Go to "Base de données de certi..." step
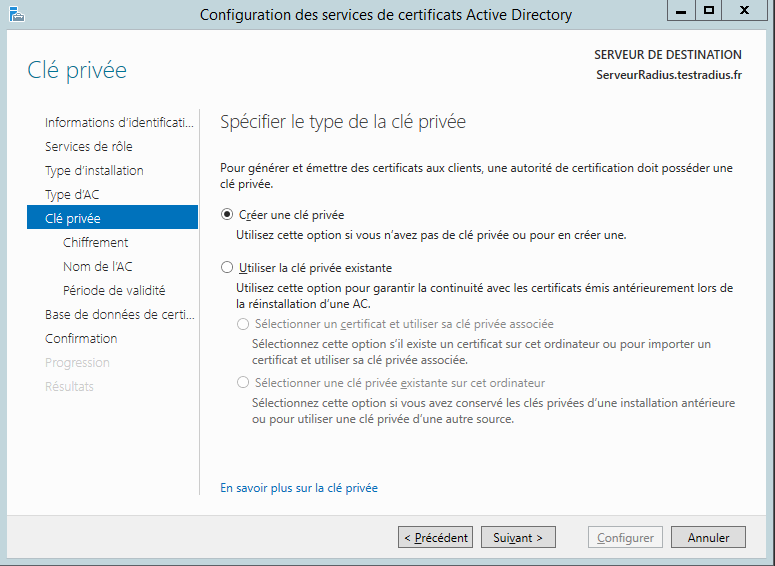This screenshot has height=566, width=775. point(119,314)
